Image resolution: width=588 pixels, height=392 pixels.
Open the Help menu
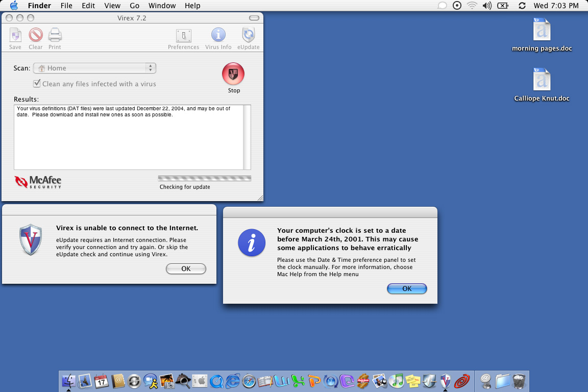coord(192,6)
